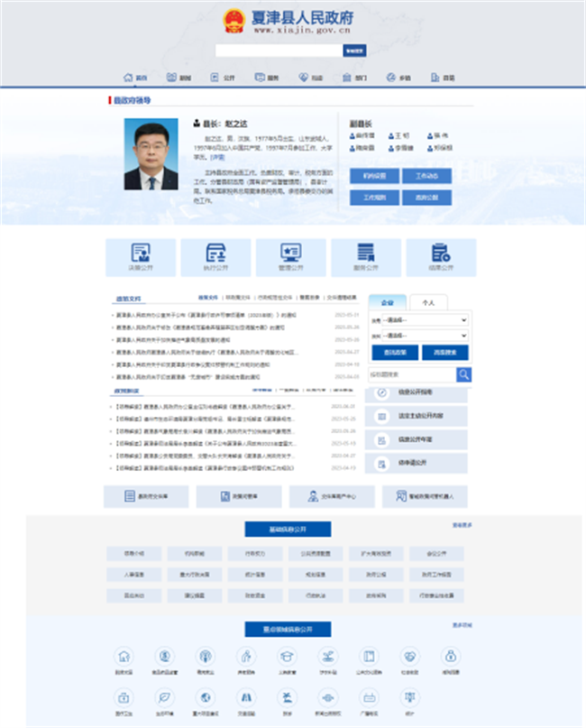The width and height of the screenshot is (586, 728).
Task: Click the county head portrait photo
Action: click(x=151, y=154)
